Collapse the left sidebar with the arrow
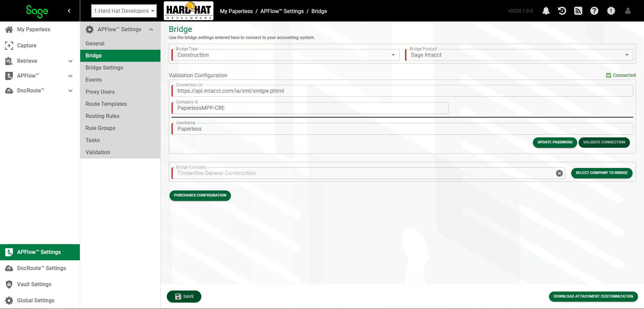Image resolution: width=644 pixels, height=309 pixels. tap(69, 11)
